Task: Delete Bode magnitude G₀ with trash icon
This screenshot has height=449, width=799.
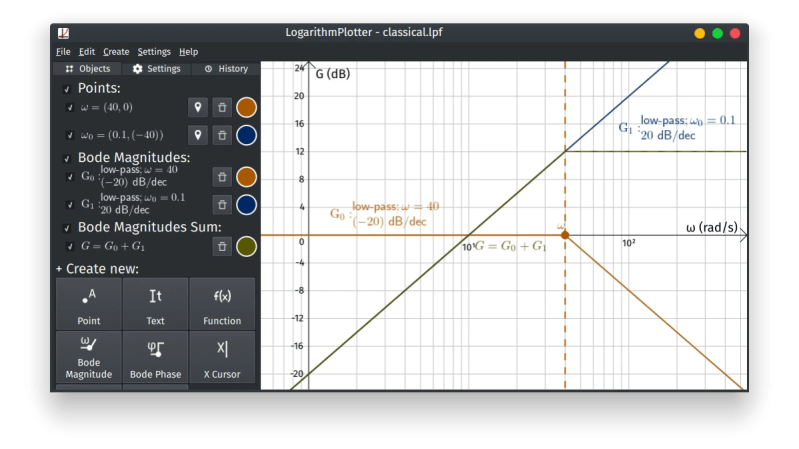Action: pyautogui.click(x=222, y=177)
